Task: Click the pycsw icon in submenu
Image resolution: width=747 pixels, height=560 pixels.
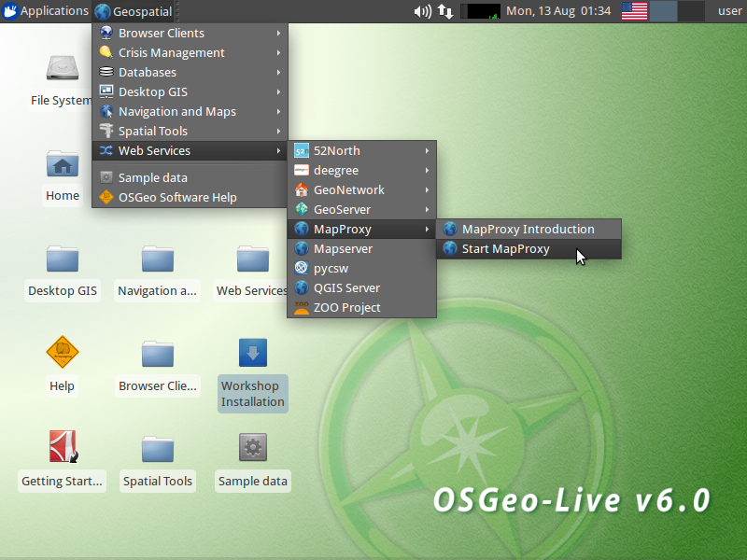Action: (x=301, y=269)
